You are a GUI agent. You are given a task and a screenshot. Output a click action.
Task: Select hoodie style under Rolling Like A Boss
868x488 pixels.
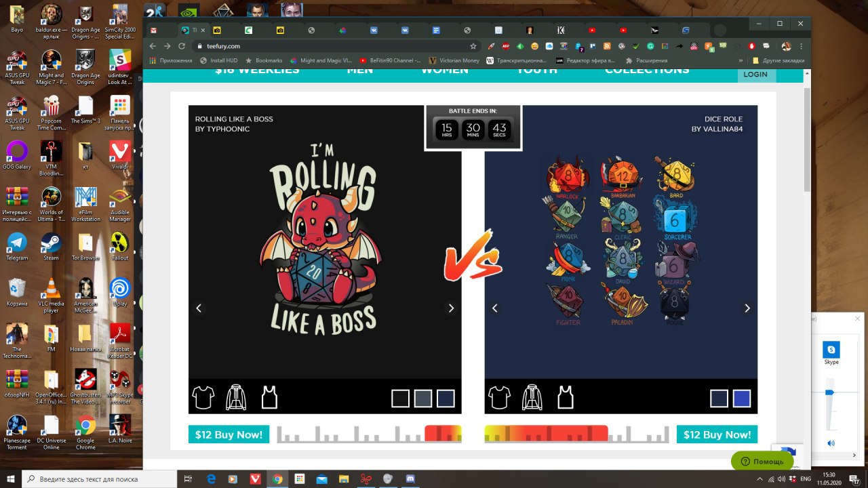point(236,398)
